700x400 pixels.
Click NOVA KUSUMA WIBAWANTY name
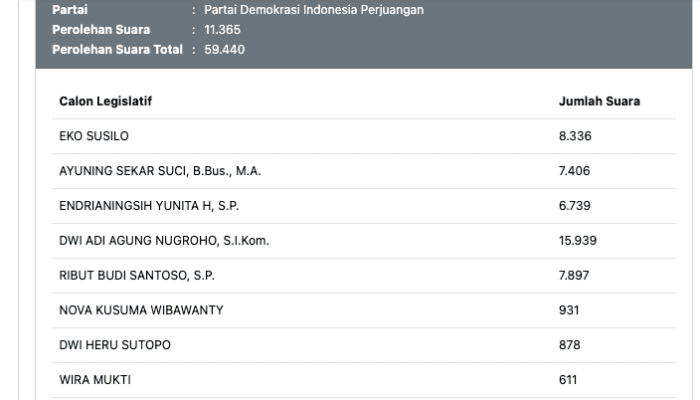click(141, 310)
